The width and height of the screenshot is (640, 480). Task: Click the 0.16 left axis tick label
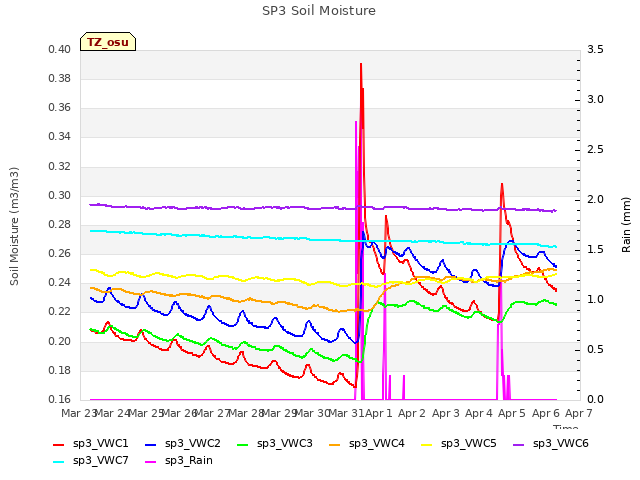click(60, 399)
